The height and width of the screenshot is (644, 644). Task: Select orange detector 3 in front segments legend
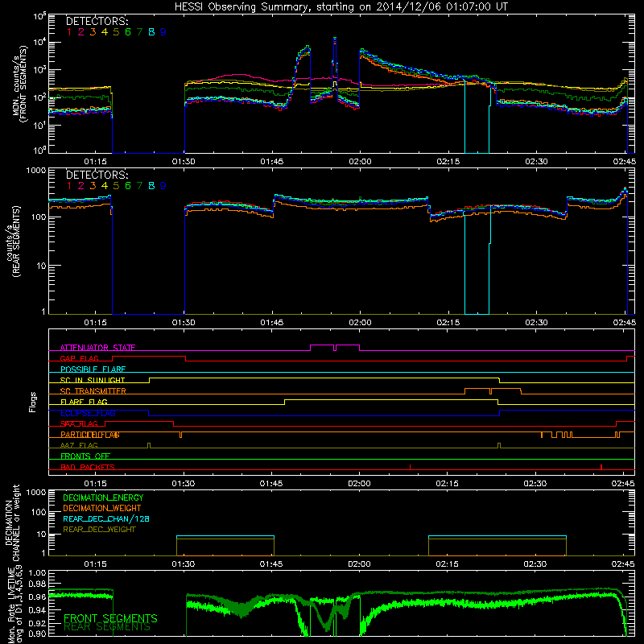coord(93,32)
